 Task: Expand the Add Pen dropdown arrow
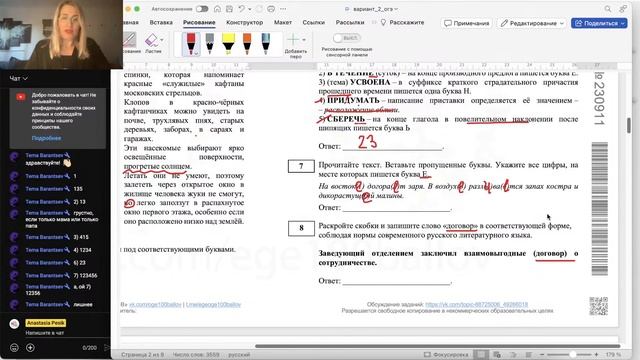304,40
